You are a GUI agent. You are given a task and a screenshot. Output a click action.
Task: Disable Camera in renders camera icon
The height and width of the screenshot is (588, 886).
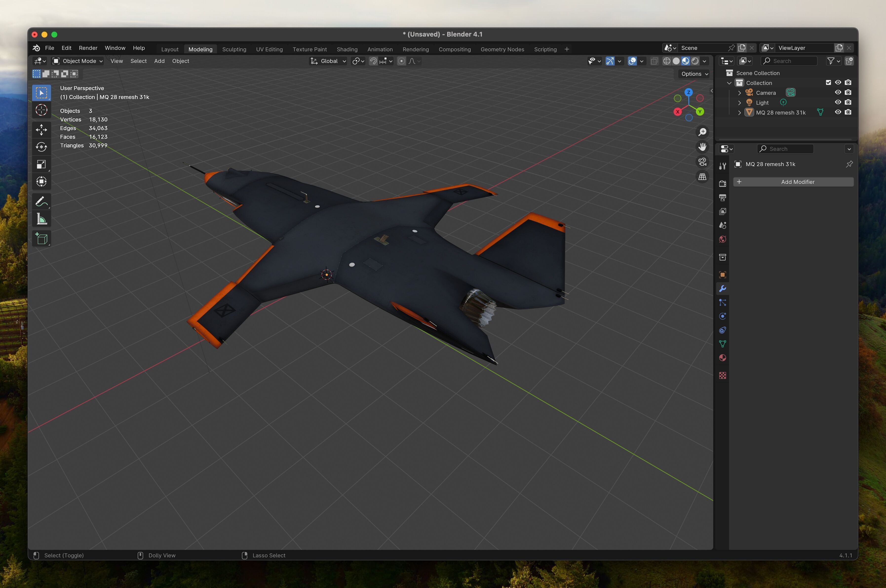coord(848,92)
